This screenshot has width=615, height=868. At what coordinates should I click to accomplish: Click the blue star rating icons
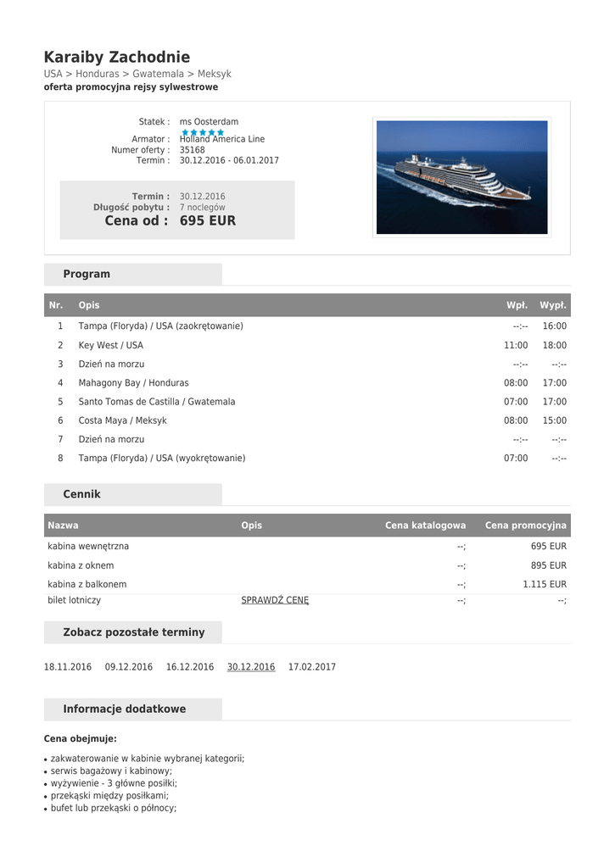point(203,132)
